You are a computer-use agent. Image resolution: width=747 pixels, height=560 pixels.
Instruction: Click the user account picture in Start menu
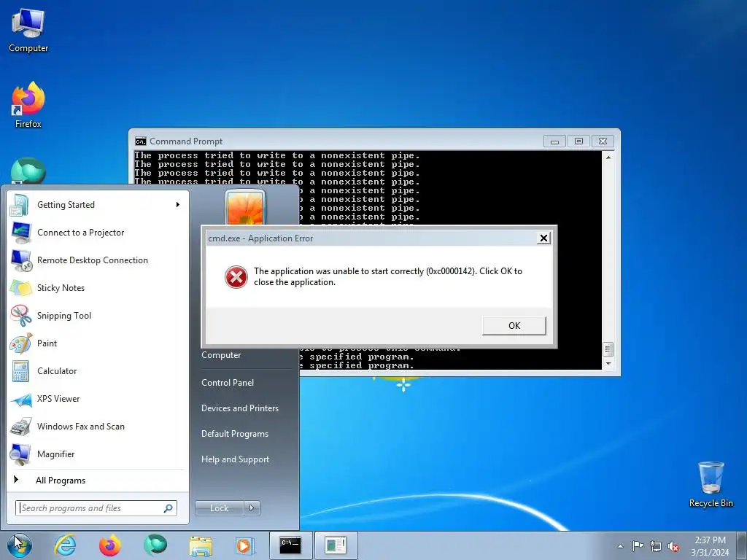pos(245,208)
